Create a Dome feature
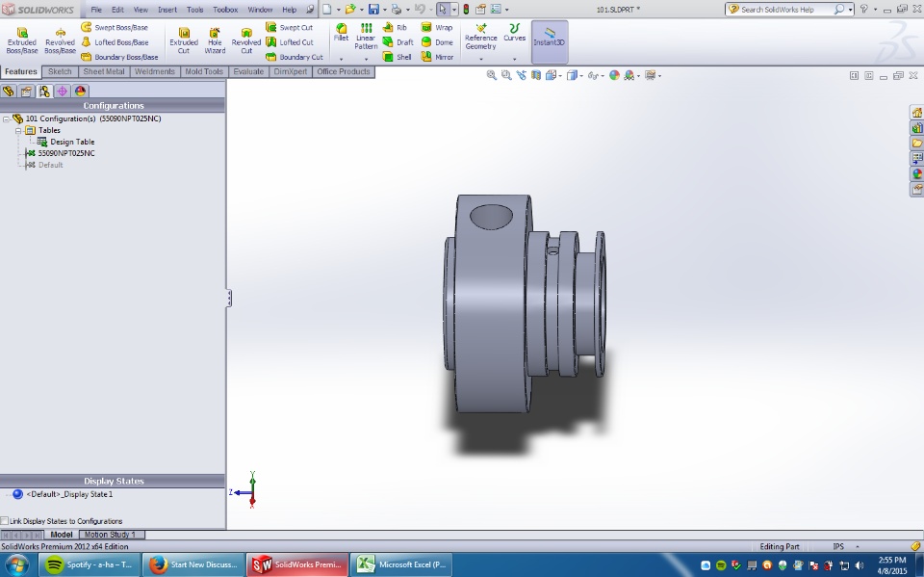This screenshot has width=924, height=577. pos(437,41)
